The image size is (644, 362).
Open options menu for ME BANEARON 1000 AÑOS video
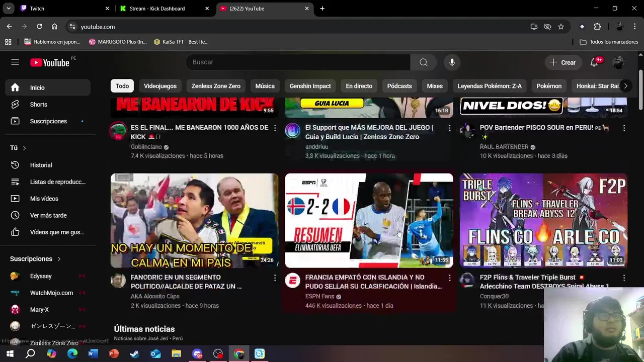pos(275,128)
